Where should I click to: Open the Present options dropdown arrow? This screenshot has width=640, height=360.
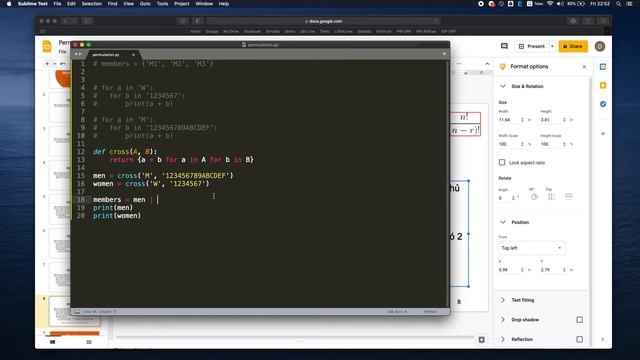tap(552, 46)
